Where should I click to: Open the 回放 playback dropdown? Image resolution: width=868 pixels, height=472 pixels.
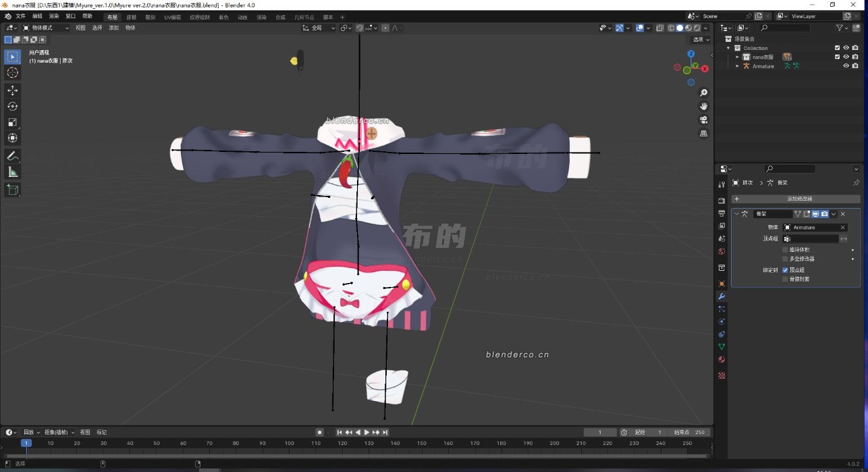(31, 432)
